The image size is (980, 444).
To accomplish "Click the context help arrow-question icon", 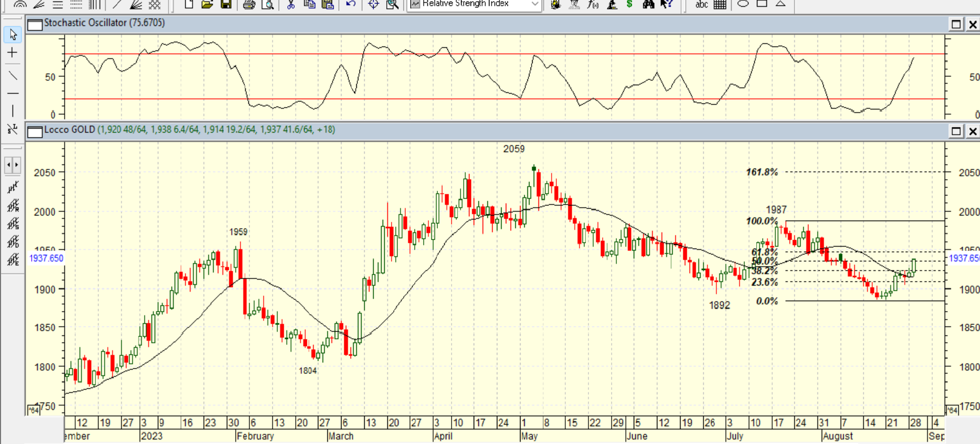I will point(667,4).
